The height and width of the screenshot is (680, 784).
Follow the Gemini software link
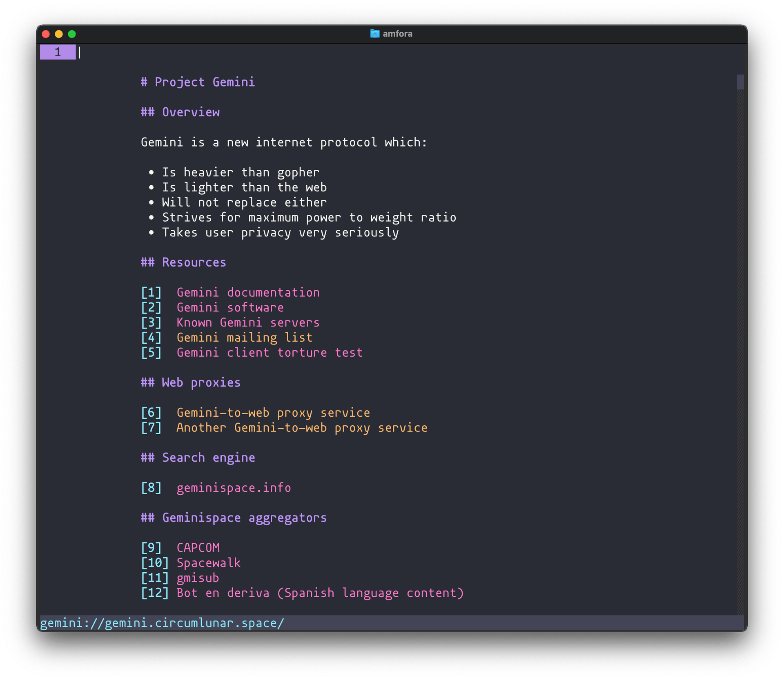(x=230, y=307)
